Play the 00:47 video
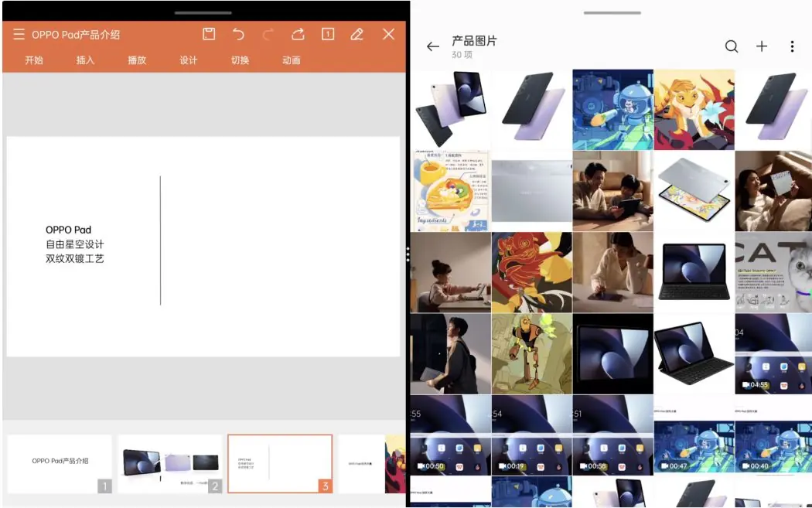Image resolution: width=812 pixels, height=508 pixels. (694, 435)
